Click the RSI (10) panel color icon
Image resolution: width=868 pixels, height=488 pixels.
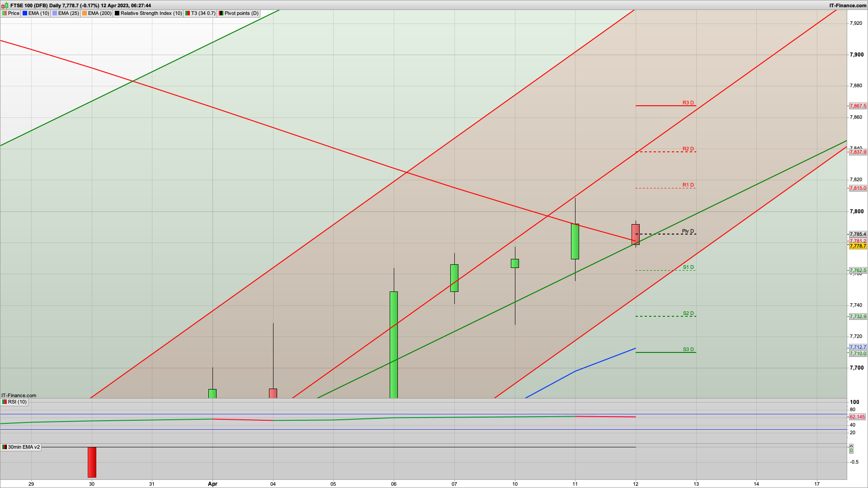point(5,402)
